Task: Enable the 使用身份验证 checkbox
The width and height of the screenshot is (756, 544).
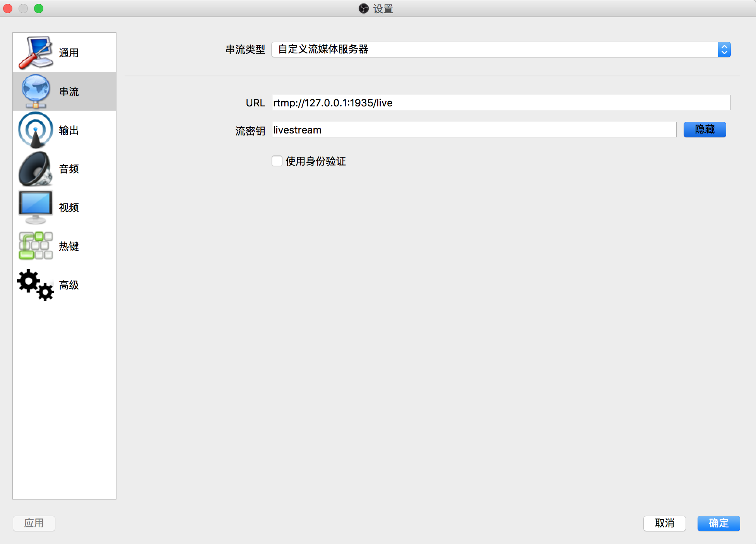Action: click(277, 161)
